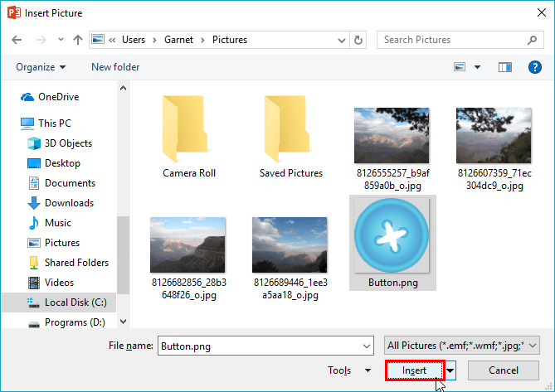Open the Insert button's dropdown arrow
555x392 pixels.
[x=450, y=370]
